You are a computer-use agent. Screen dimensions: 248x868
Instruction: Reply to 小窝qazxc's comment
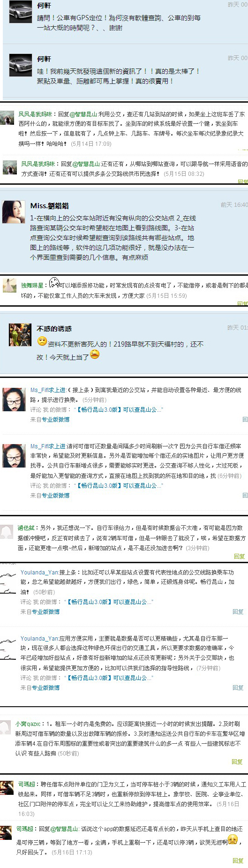(x=237, y=762)
